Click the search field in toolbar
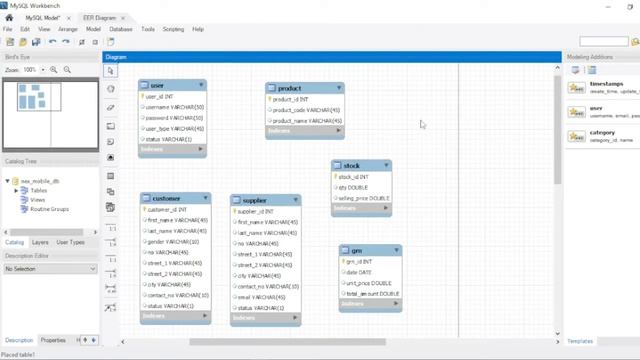640x360 pixels. [604, 41]
